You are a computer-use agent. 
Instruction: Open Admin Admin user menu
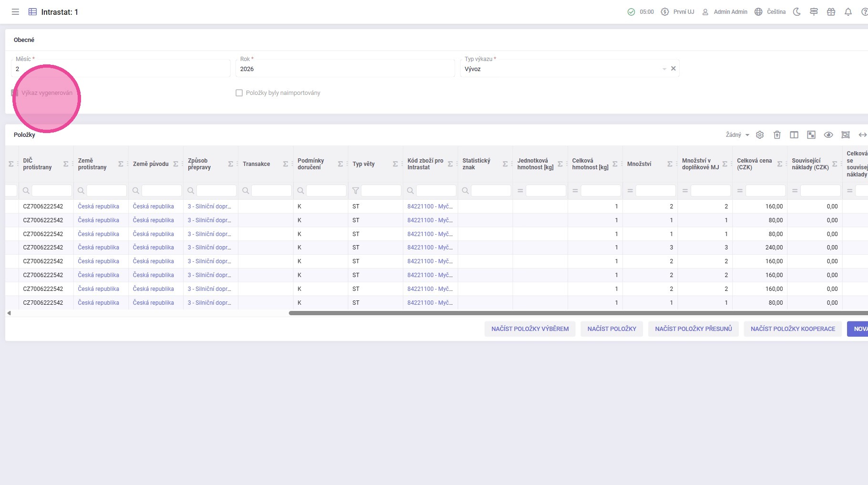coord(725,12)
